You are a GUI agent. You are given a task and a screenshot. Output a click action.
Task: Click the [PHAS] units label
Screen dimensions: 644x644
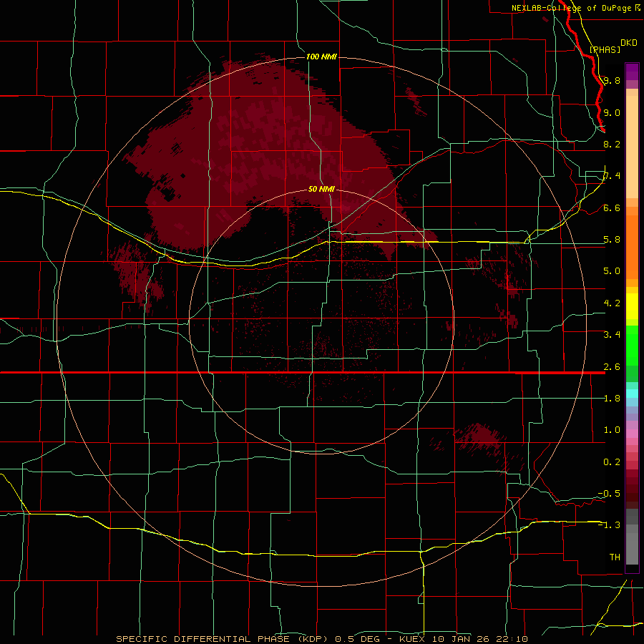click(x=605, y=49)
